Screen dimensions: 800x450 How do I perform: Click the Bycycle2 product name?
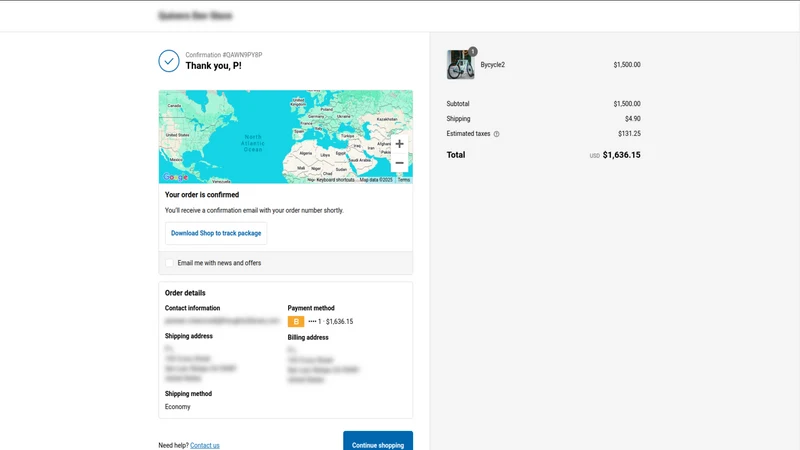[x=492, y=65]
